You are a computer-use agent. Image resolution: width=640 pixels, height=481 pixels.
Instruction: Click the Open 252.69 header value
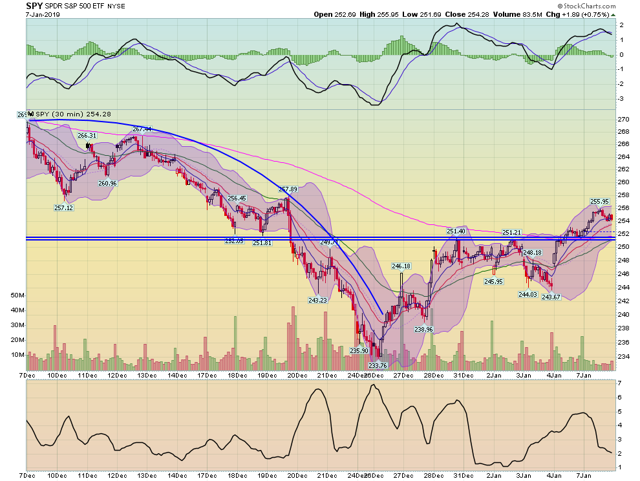[335, 14]
